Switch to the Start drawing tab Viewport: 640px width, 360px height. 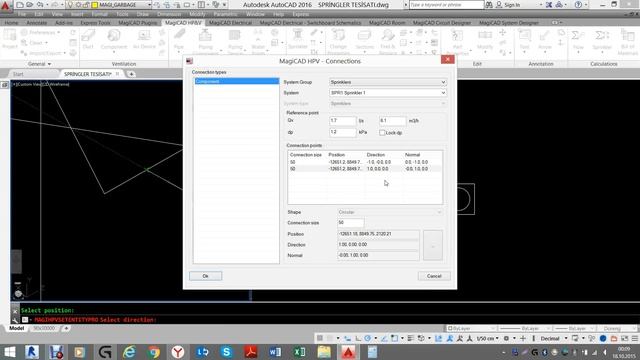[18, 74]
